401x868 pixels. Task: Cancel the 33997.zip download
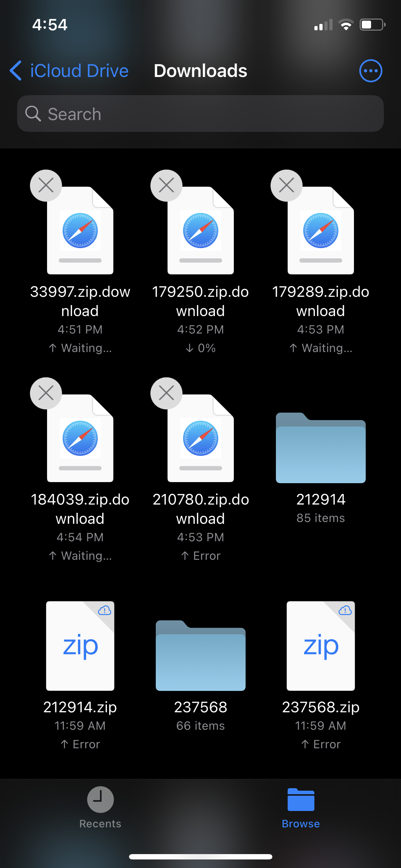pos(46,186)
